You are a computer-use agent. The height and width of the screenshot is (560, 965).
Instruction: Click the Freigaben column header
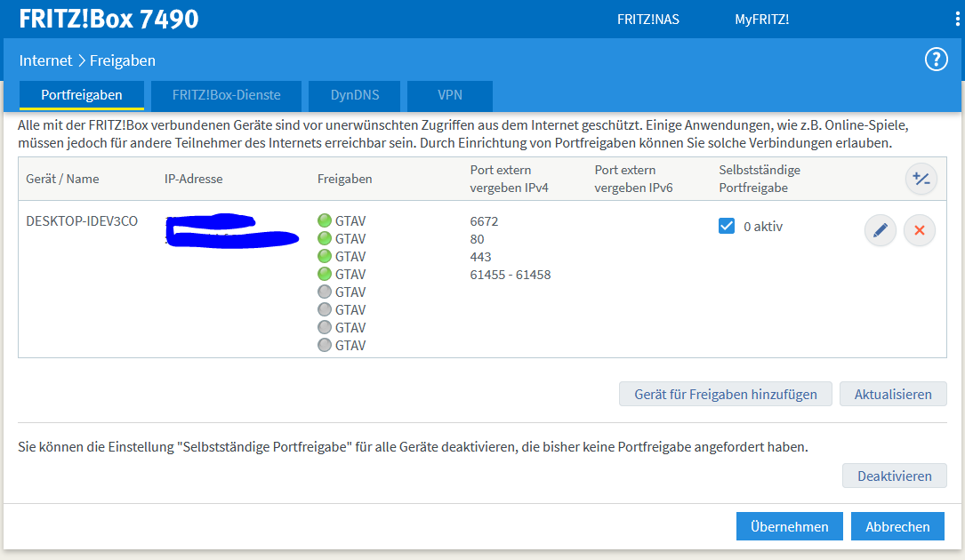pyautogui.click(x=345, y=179)
